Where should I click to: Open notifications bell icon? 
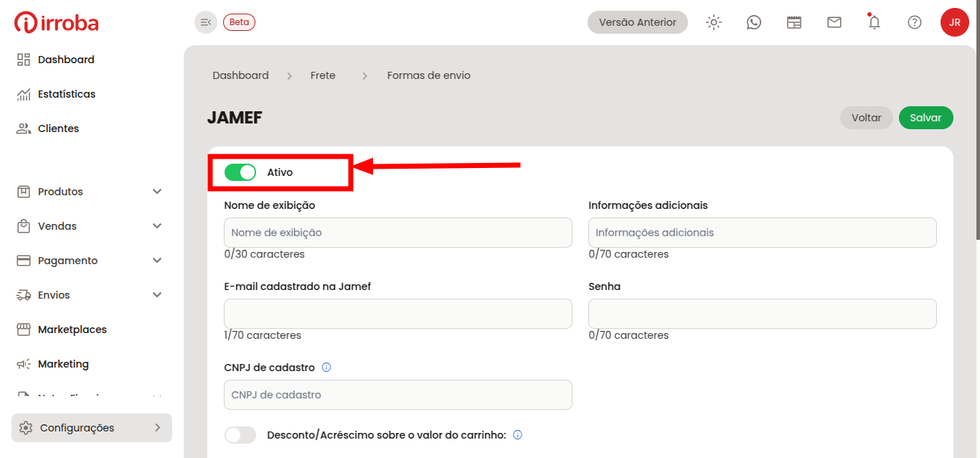(x=875, y=22)
